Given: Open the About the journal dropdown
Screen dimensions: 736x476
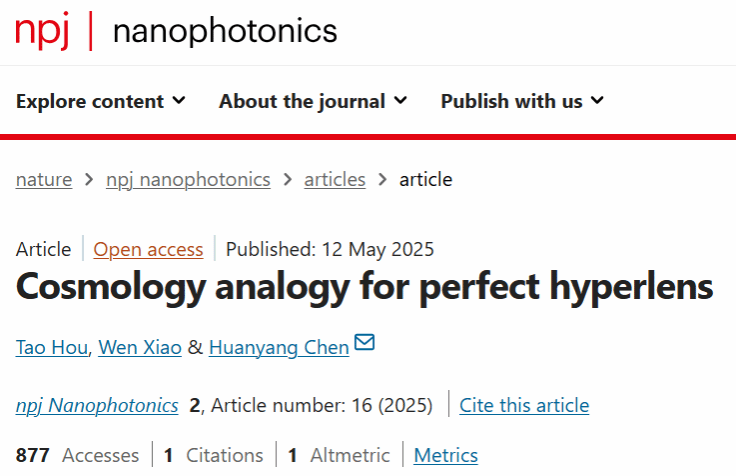Looking at the screenshot, I should click(312, 101).
